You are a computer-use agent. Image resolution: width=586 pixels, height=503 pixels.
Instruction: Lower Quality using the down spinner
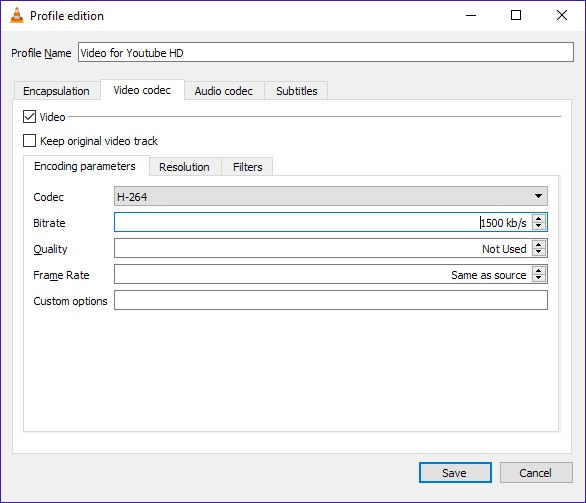(539, 252)
